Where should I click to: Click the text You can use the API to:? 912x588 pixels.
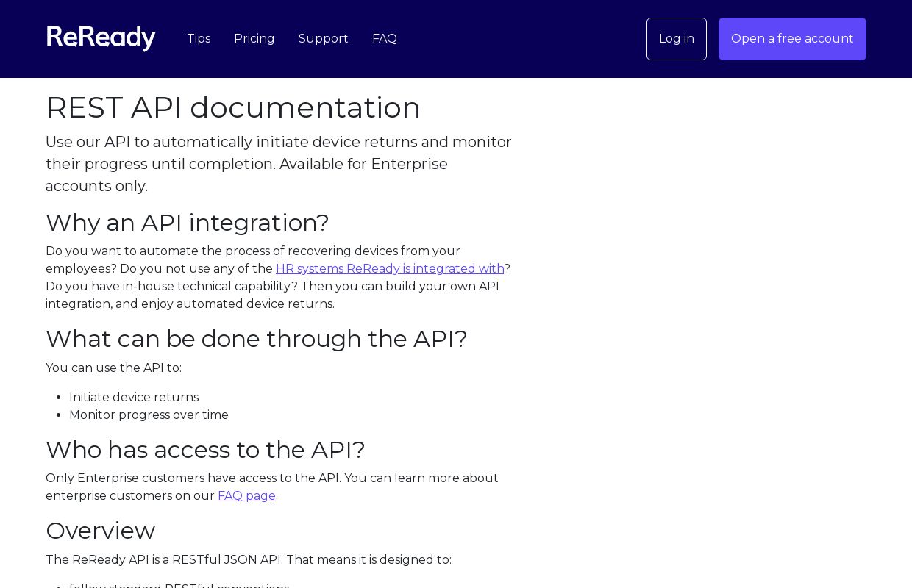(x=113, y=368)
